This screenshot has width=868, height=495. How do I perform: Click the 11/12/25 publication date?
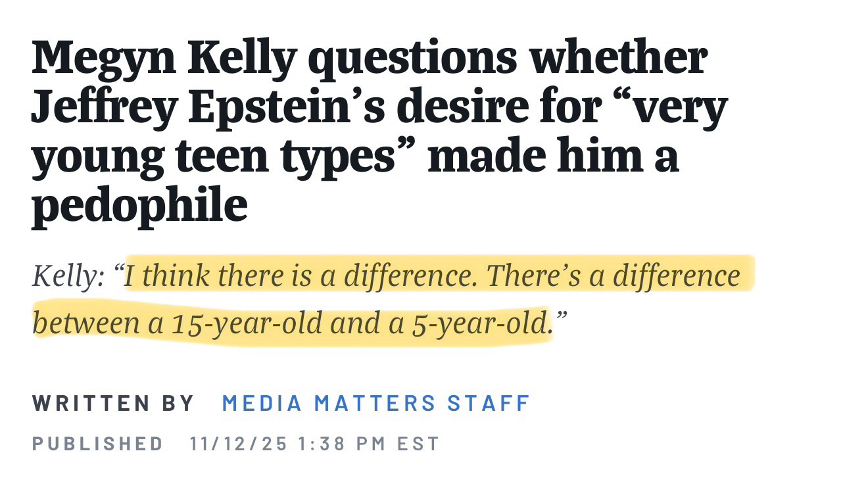click(x=239, y=444)
